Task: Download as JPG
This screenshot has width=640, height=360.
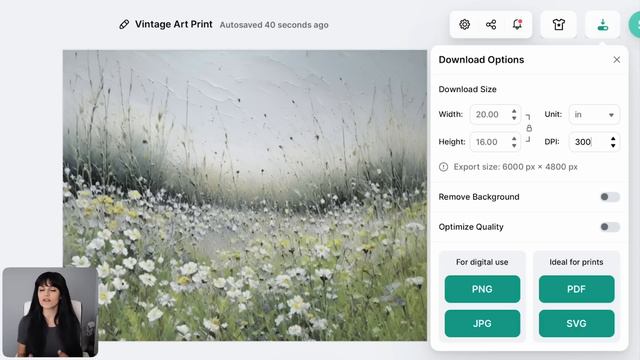Action: [482, 323]
